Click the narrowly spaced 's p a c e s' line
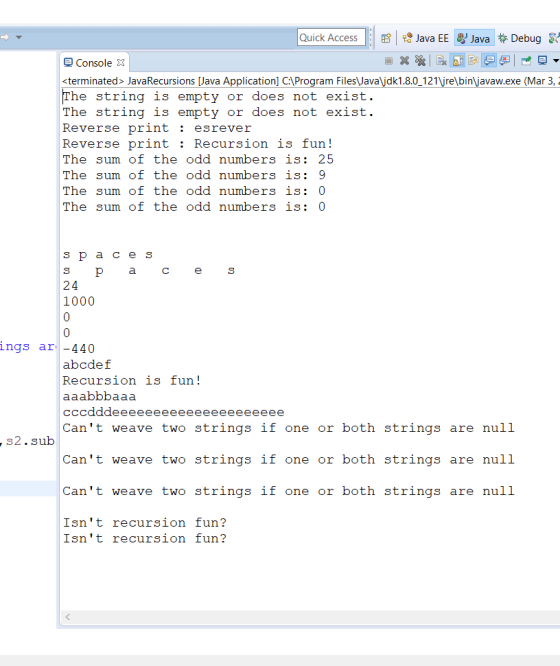This screenshot has height=666, width=560. 107,255
